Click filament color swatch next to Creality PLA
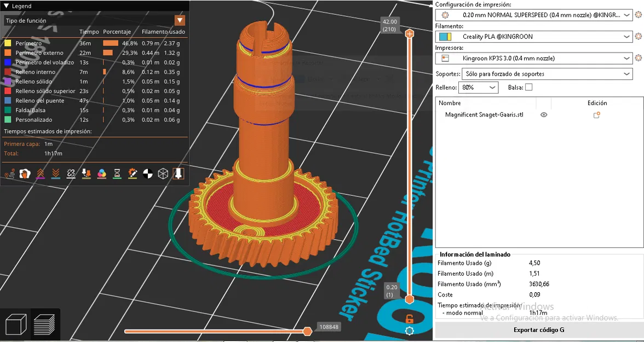The height and width of the screenshot is (342, 644). tap(445, 37)
